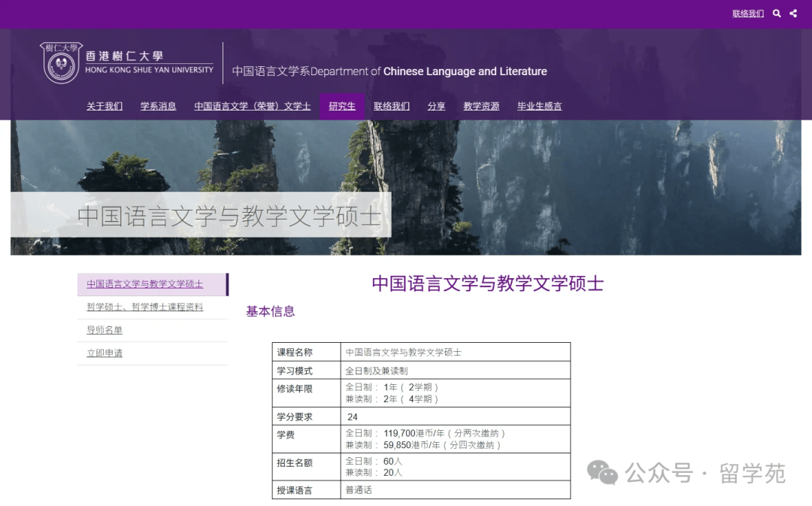Click the share icon in top bar

[x=793, y=14]
